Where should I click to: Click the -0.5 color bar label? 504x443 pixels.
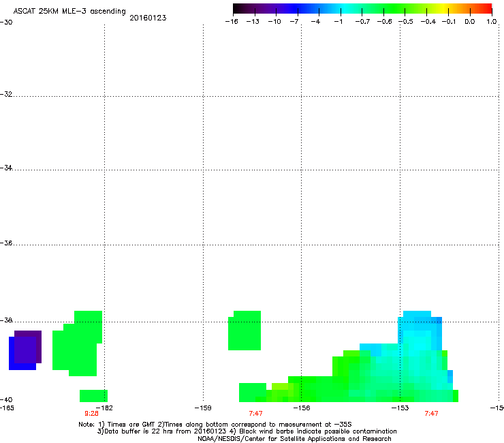[x=406, y=22]
